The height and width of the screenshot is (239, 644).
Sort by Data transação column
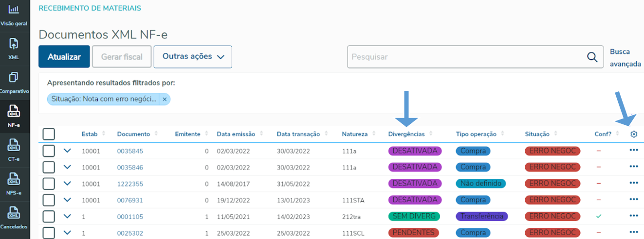click(302, 134)
